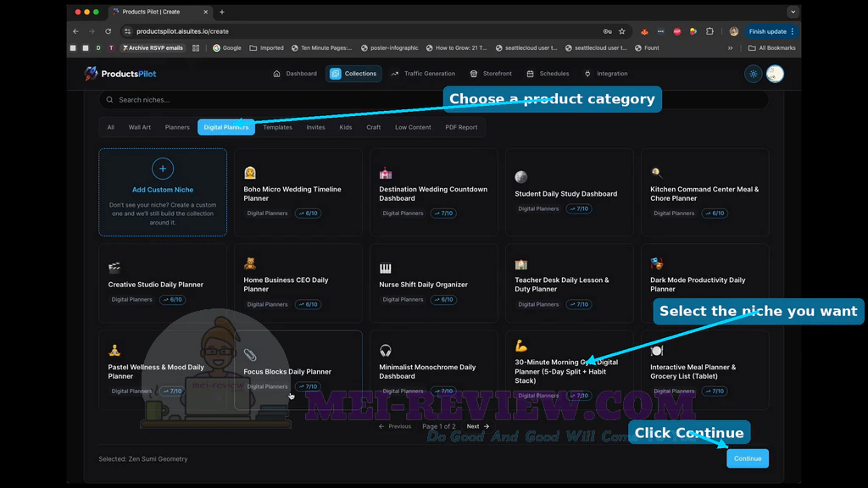Open the Integration page
The height and width of the screenshot is (488, 868).
(605, 74)
